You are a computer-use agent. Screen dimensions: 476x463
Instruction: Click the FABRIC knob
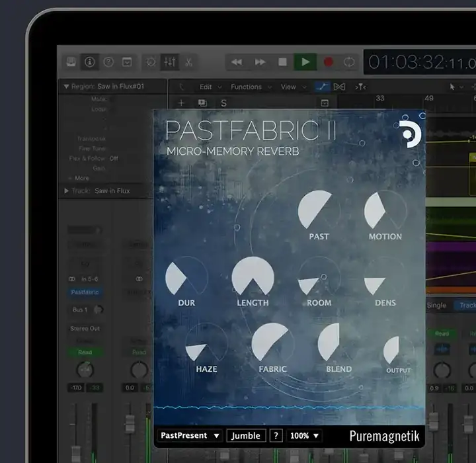point(272,343)
